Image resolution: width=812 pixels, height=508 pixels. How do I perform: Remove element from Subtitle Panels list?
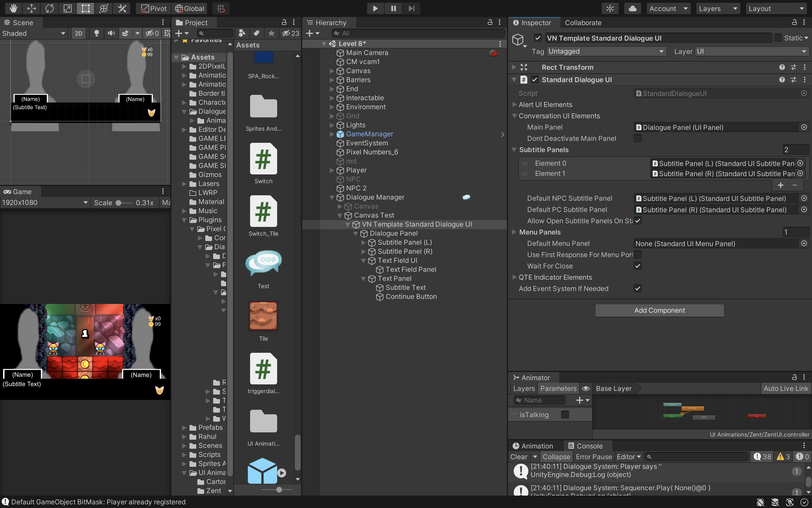click(x=795, y=185)
